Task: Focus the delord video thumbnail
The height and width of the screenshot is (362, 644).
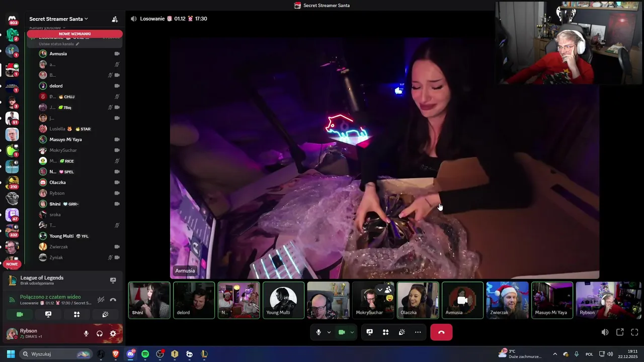Action: coord(194,300)
